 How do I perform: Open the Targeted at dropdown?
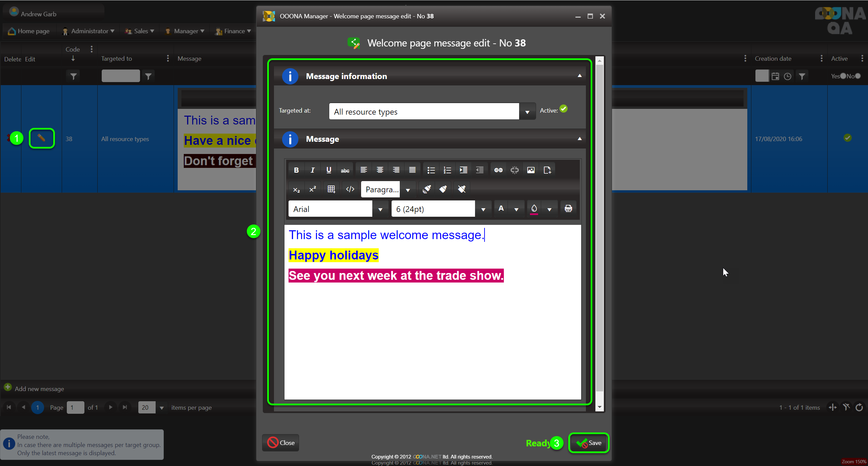[527, 112]
